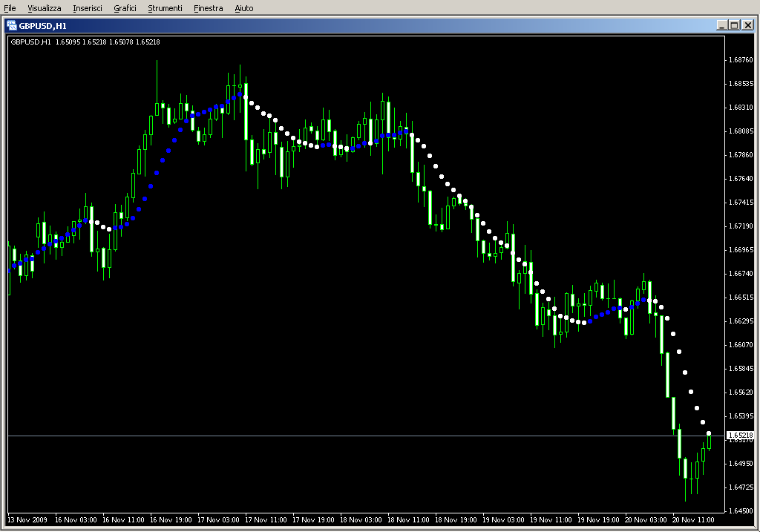Image resolution: width=760 pixels, height=532 pixels.
Task: Open the Grafici menu
Action: (x=125, y=8)
